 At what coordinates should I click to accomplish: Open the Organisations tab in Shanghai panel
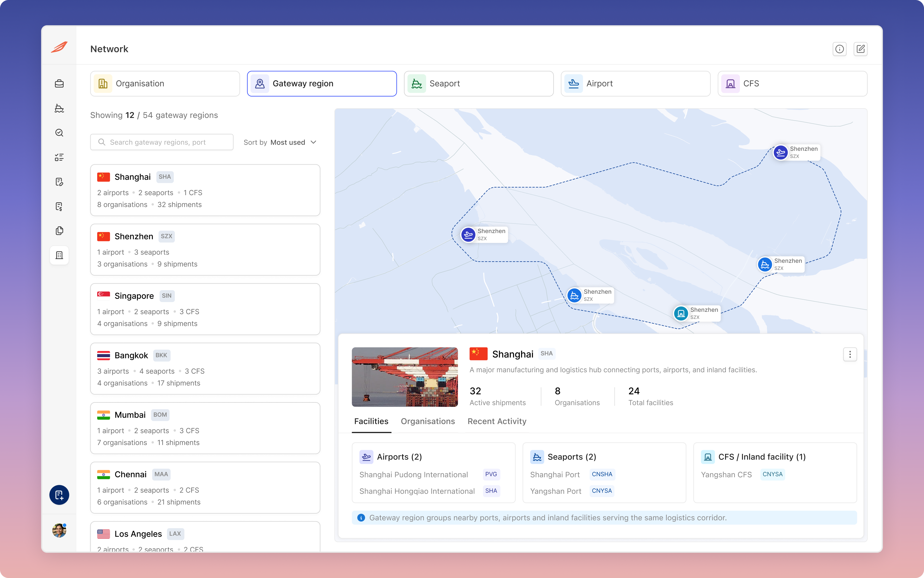coord(428,421)
